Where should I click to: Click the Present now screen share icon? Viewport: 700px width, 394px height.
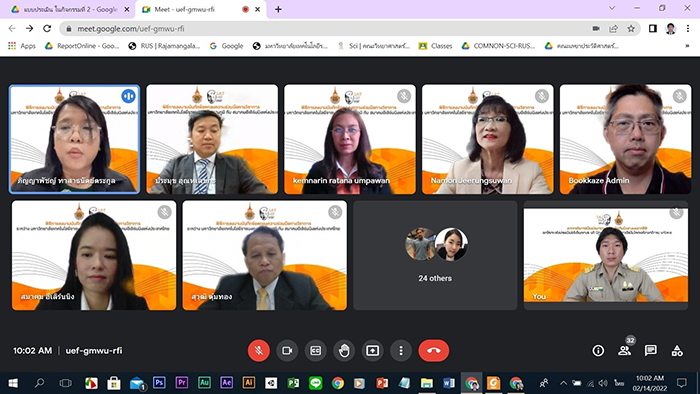coord(373,351)
